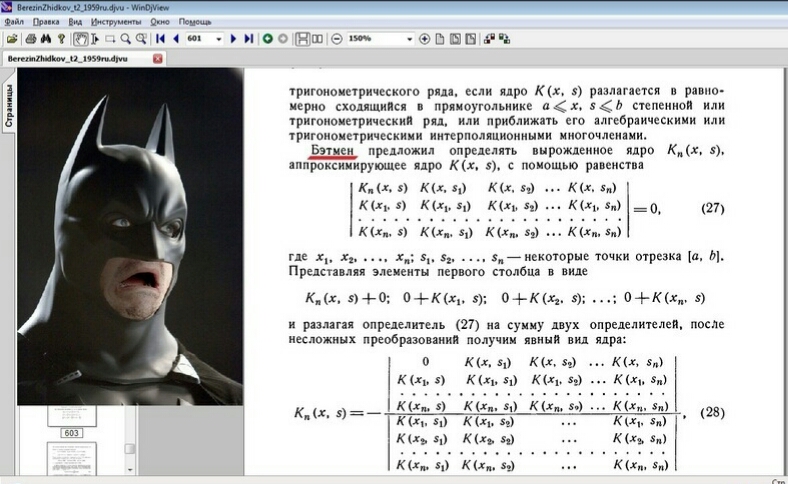This screenshot has width=788, height=484.
Task: Click the WinDjView app icon in title bar
Action: 7,7
